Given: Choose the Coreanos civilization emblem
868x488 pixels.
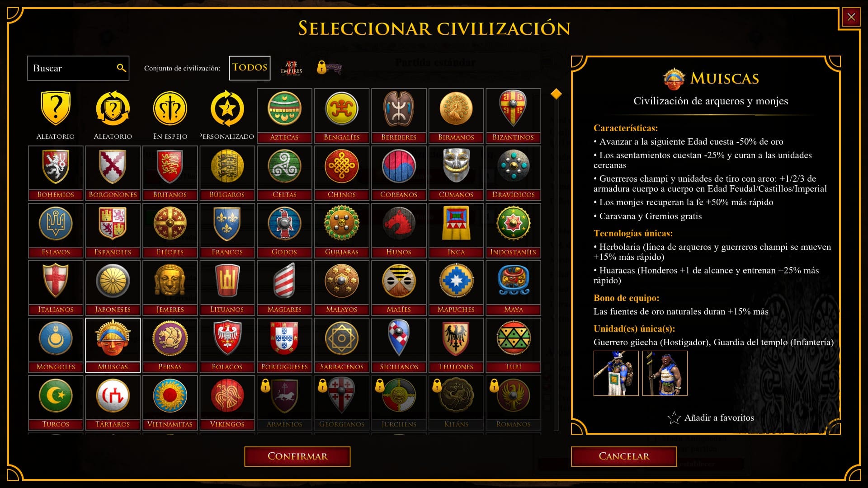Looking at the screenshot, I should click(399, 173).
